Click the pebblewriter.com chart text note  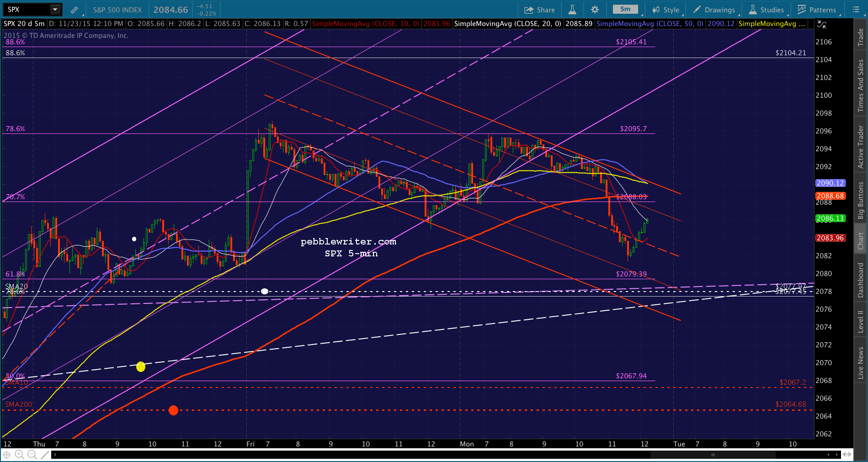click(x=349, y=242)
